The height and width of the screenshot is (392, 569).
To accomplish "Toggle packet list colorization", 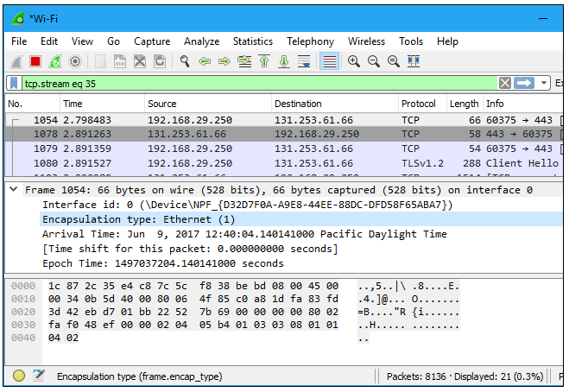I will (x=329, y=61).
